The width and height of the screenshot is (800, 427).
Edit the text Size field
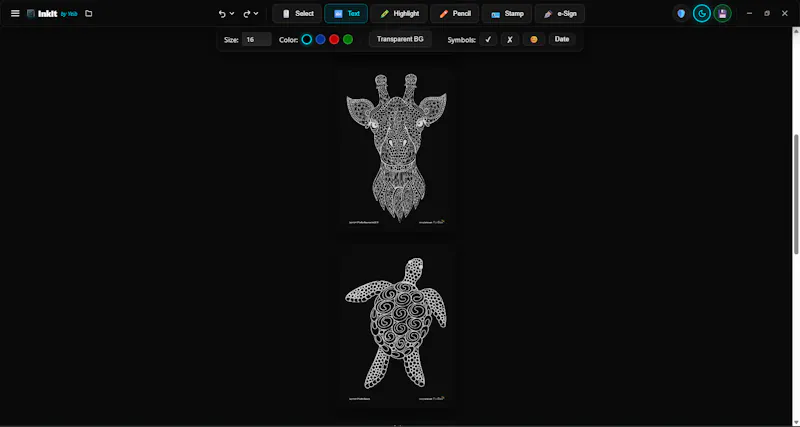pyautogui.click(x=257, y=39)
